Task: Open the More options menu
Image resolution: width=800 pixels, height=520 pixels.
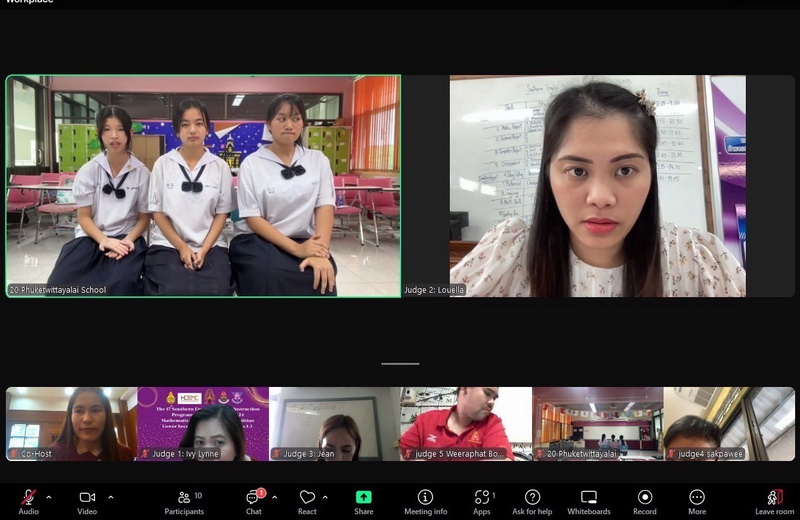Action: coord(697,502)
